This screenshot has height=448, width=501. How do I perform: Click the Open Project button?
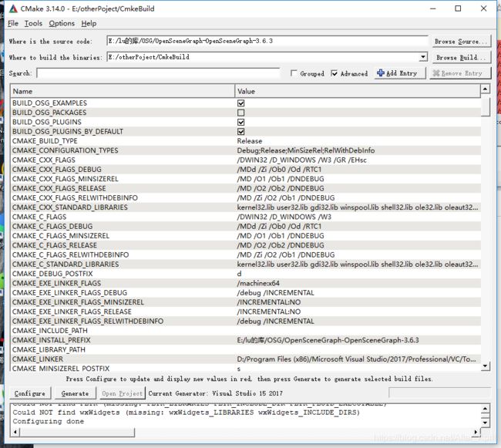coord(123,393)
